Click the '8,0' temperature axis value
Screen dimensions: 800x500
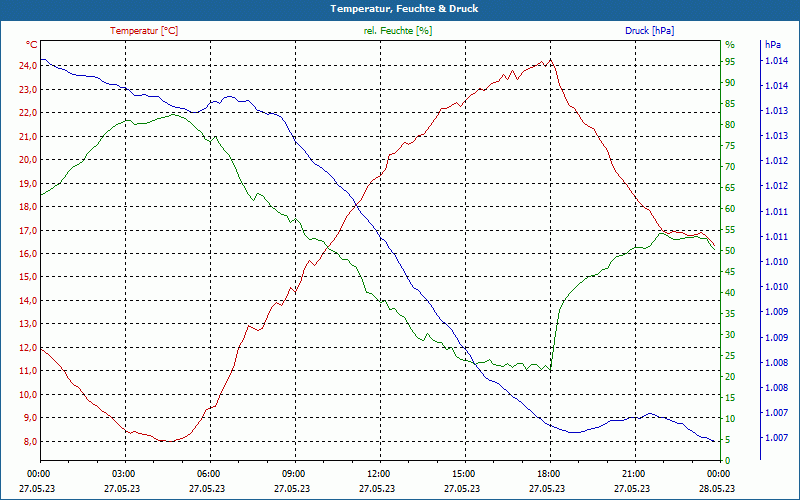(30, 441)
